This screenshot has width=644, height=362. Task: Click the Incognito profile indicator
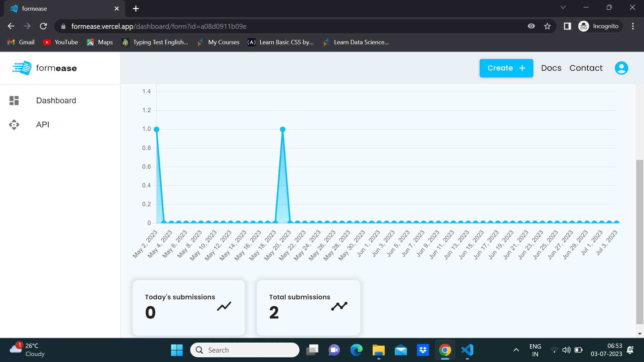600,26
